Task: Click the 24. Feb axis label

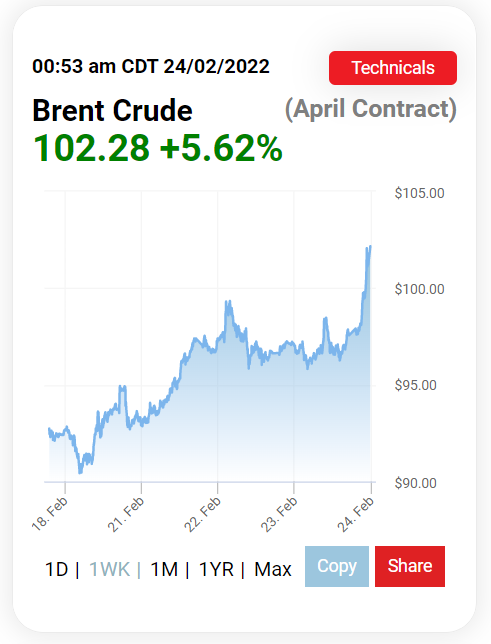Action: point(355,513)
